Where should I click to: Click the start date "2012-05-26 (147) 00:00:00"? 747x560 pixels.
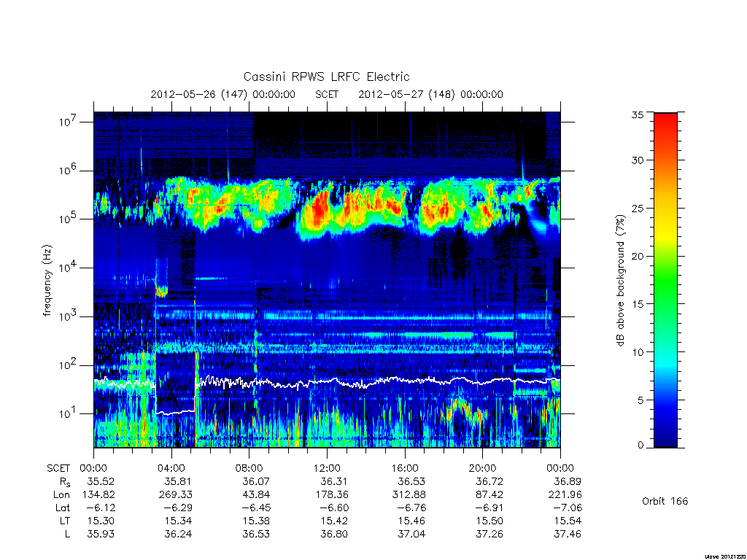222,94
